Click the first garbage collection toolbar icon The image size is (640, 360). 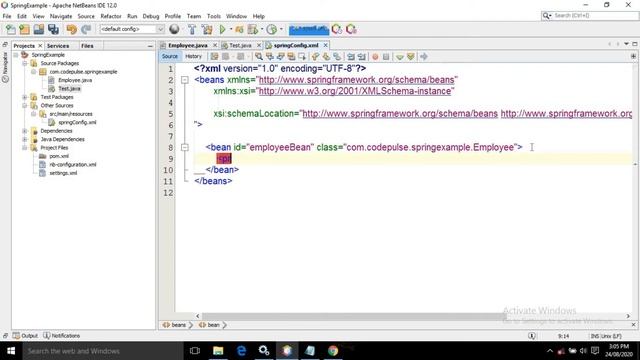[337, 29]
